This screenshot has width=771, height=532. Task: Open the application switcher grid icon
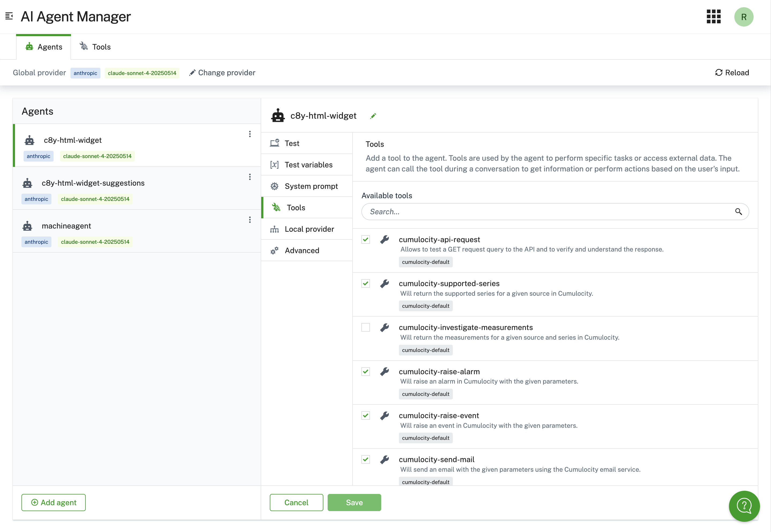coord(713,17)
